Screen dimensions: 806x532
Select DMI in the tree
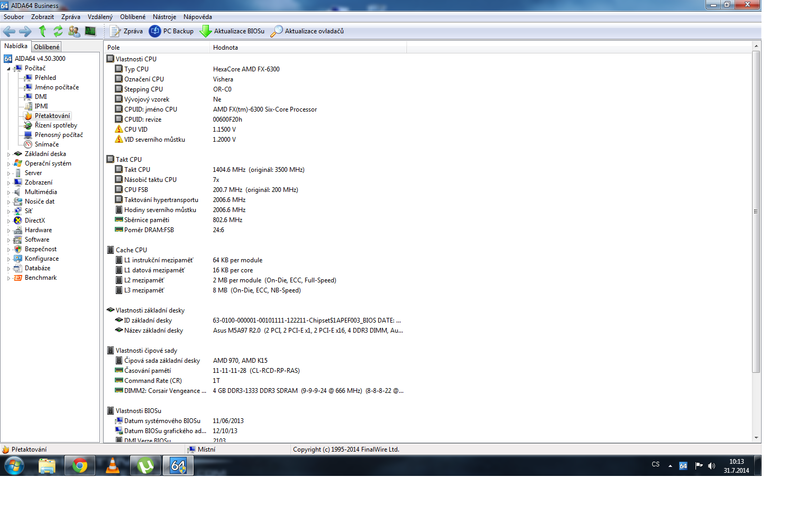(41, 97)
